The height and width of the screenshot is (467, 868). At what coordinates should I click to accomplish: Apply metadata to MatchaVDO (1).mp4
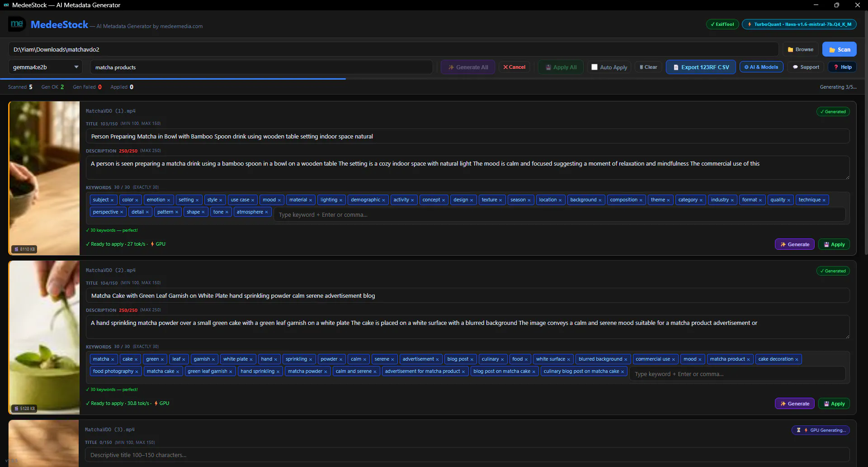click(x=834, y=244)
